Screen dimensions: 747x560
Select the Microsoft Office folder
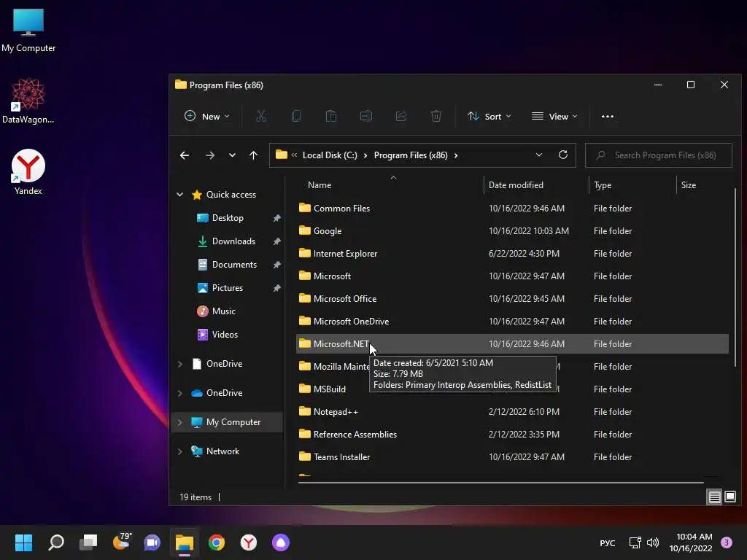coord(512,298)
